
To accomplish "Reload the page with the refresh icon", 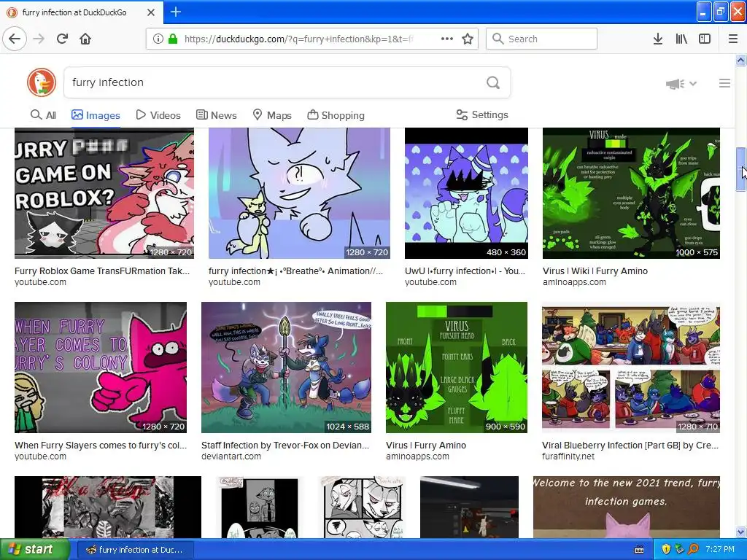I will (x=62, y=39).
